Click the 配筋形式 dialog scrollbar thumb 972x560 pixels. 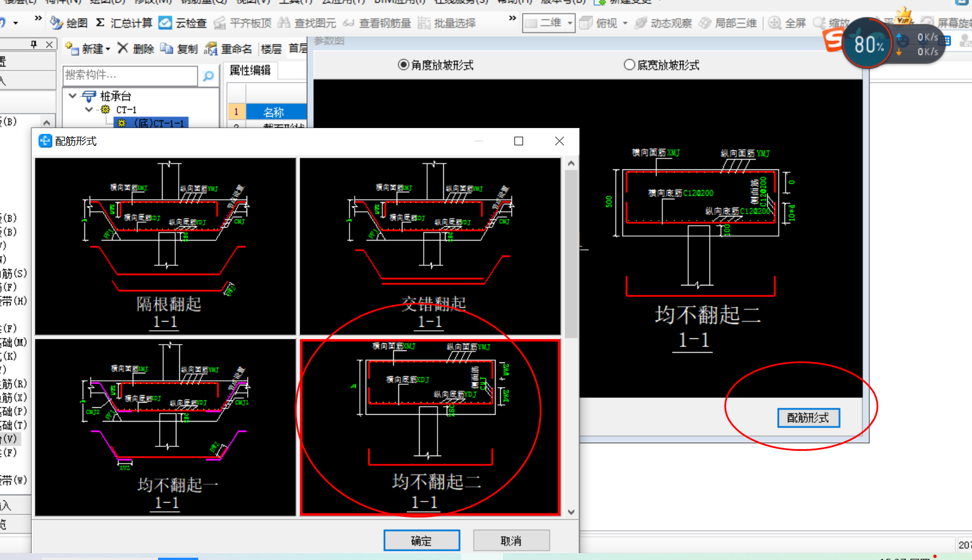[x=571, y=254]
